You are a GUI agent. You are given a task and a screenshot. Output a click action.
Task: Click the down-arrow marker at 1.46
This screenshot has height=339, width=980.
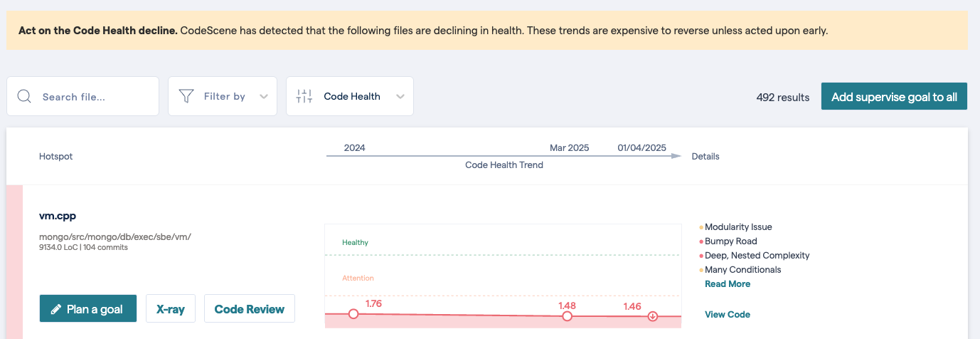(653, 315)
